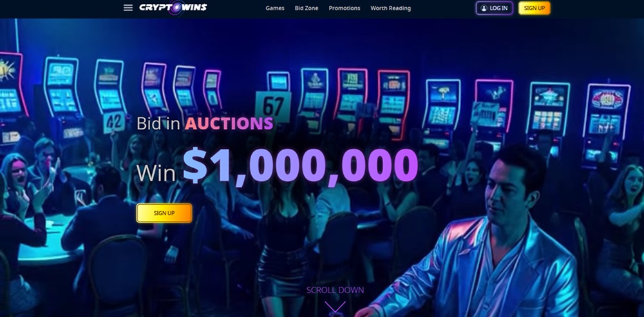The image size is (644, 317).
Task: Open the Games menu item
Action: [x=275, y=8]
